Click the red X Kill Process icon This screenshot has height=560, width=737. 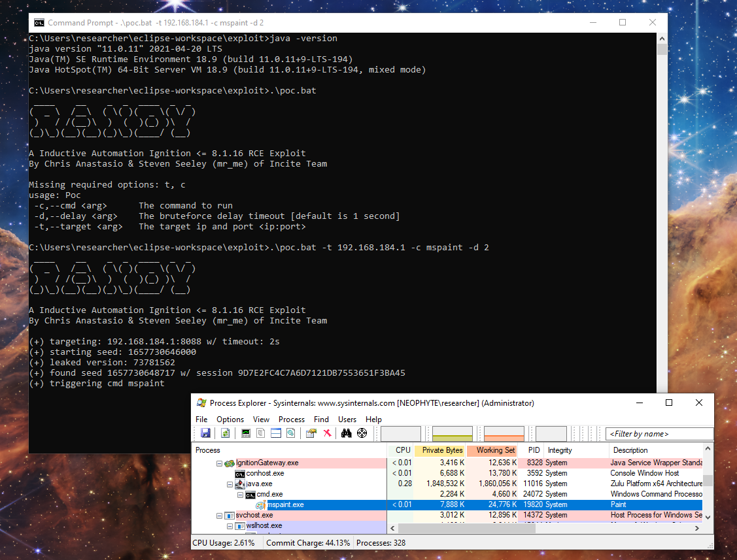[327, 433]
